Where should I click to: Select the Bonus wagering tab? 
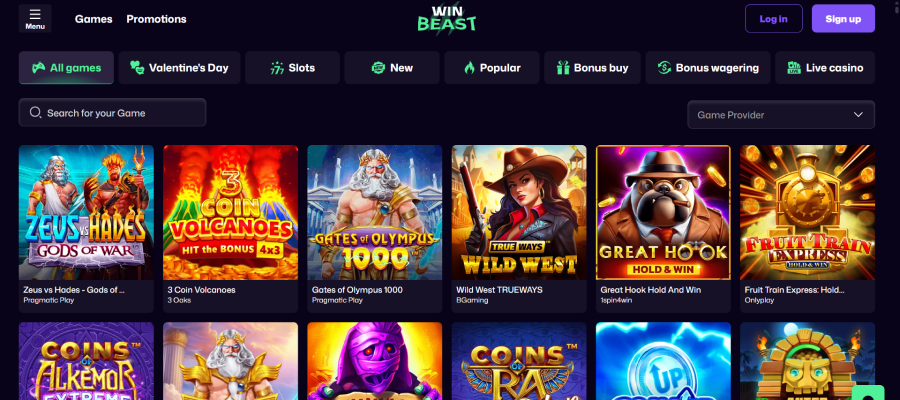coord(707,68)
